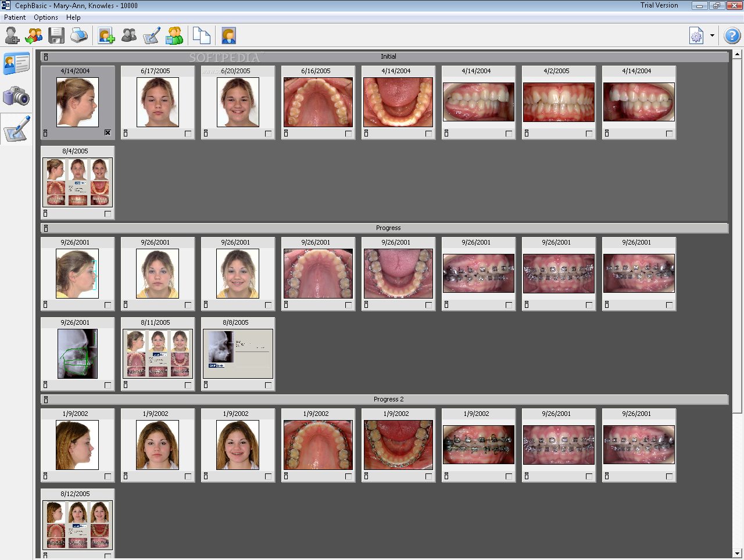Click the Progress section header menu icon
The image size is (744, 560).
[46, 228]
